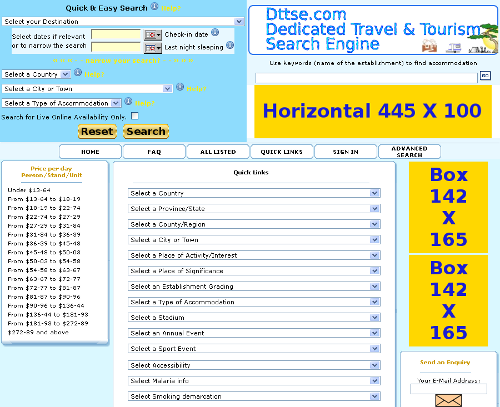Click Help link beside City or Town

point(196,89)
